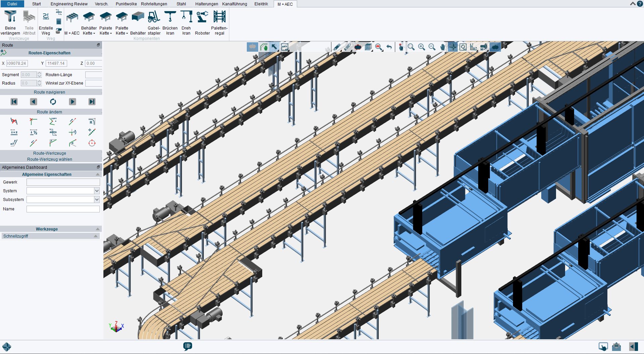Open the Palette Kette dropdown arrow

coord(126,33)
